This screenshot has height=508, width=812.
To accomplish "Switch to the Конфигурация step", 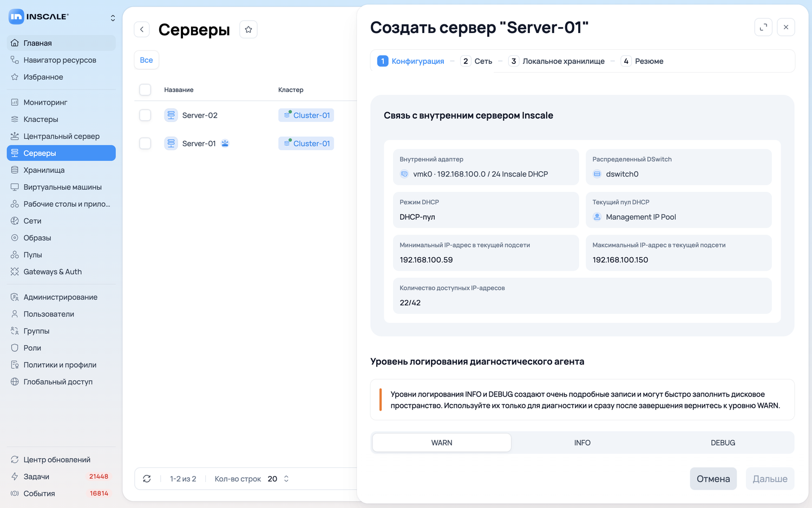I will coord(411,61).
